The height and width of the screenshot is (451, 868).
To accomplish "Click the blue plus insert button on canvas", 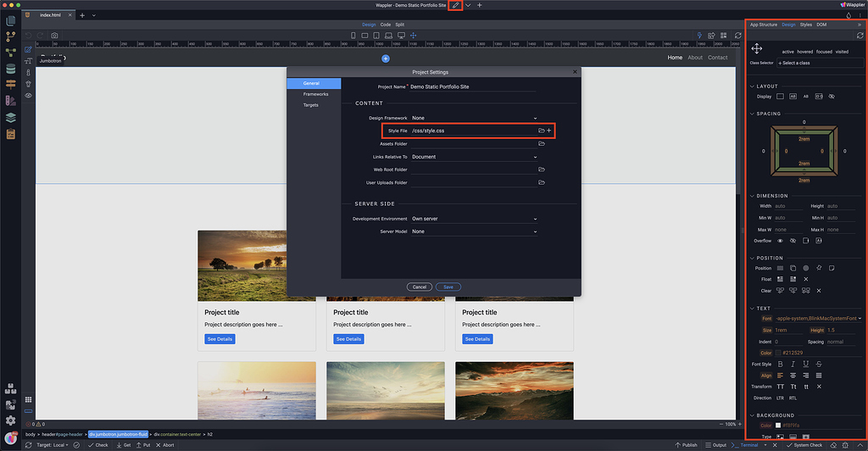I will [x=386, y=58].
